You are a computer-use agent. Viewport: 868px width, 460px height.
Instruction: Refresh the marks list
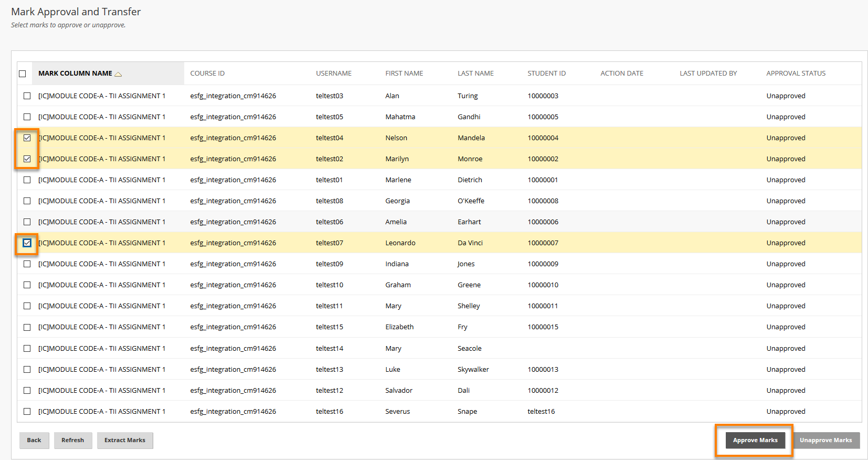click(x=72, y=441)
